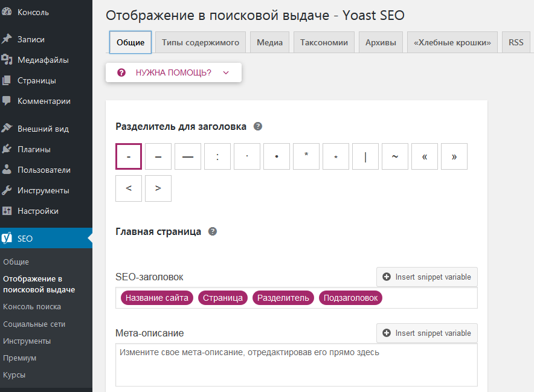534x392 pixels.
Task: Insert snippet variable for SEO-заголовок
Action: 427,277
